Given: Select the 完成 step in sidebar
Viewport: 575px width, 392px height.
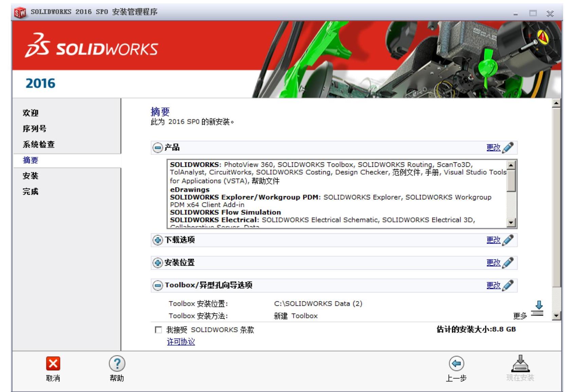Looking at the screenshot, I should click(x=31, y=191).
